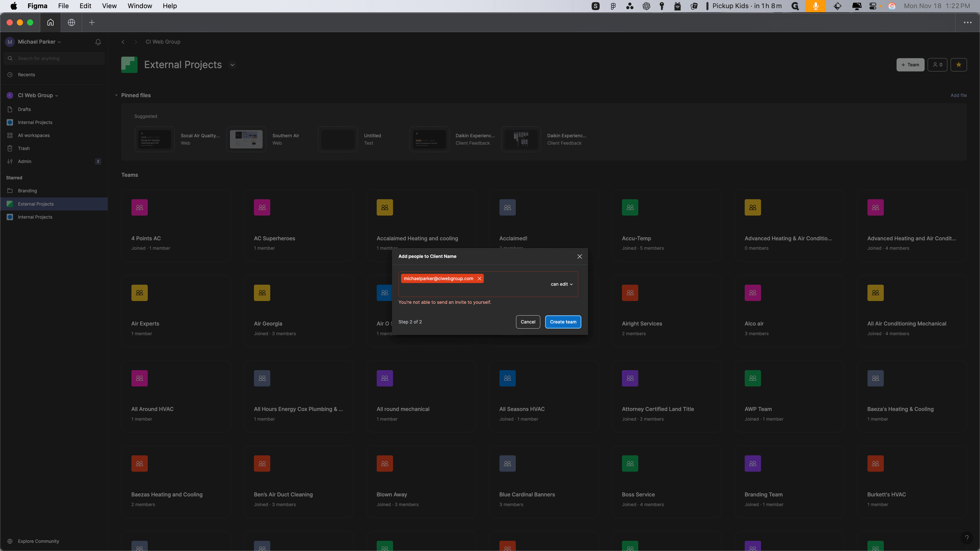Screen dimensions: 980x551
Task: Open the Community globe tab icon
Action: (x=71, y=22)
